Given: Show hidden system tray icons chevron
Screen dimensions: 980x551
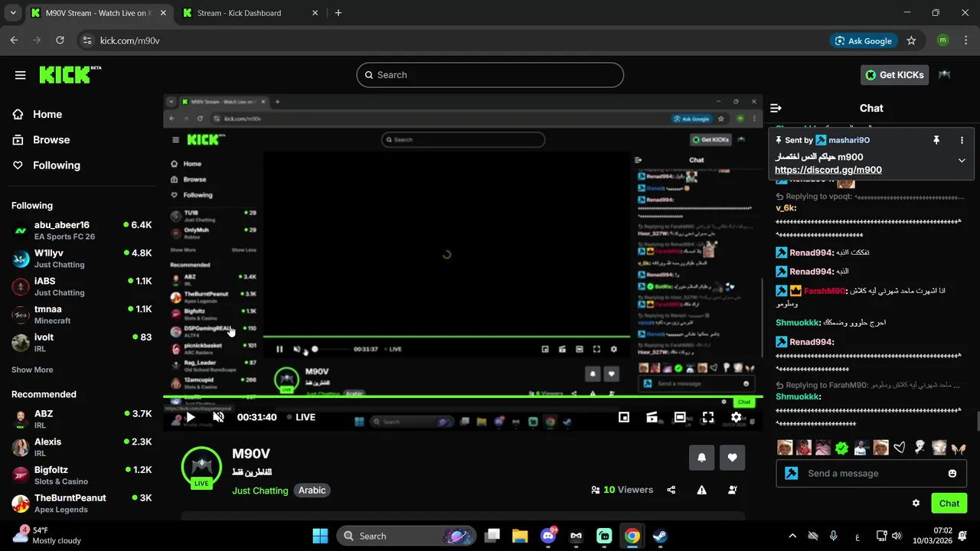Looking at the screenshot, I should [792, 536].
